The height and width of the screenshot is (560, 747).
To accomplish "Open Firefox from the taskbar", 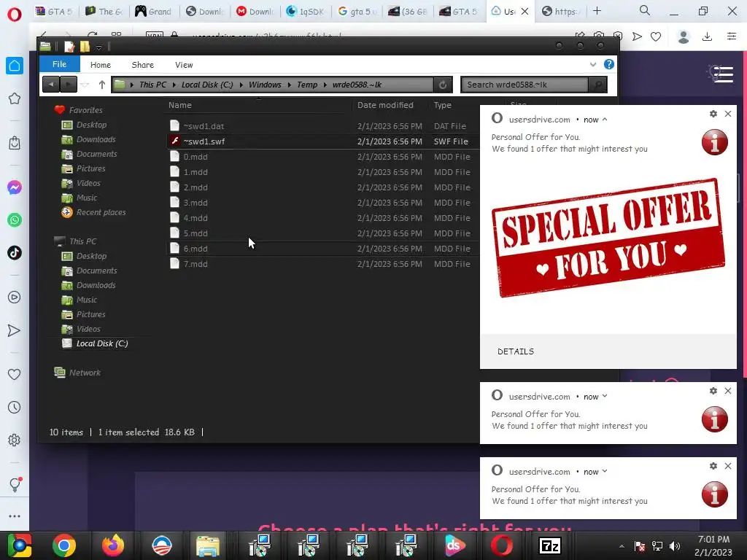I will (113, 545).
